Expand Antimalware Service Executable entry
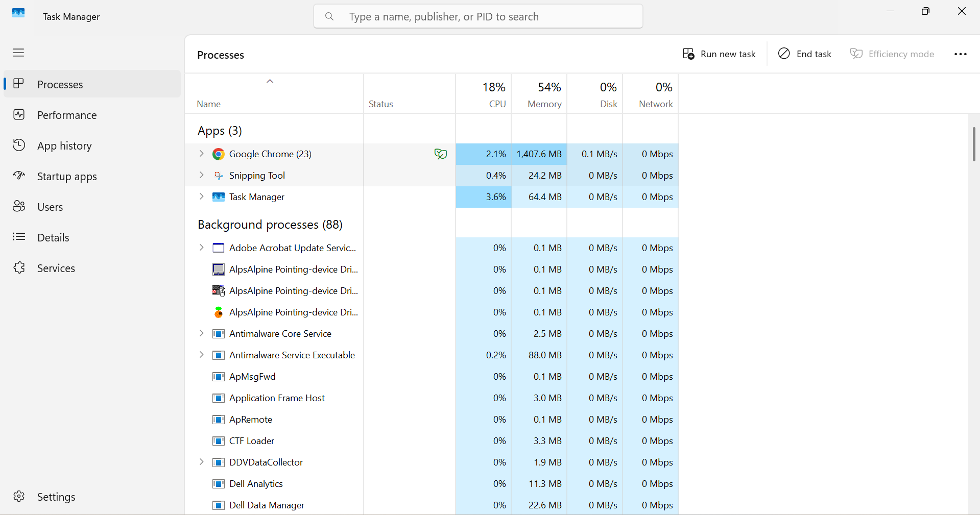Image resolution: width=980 pixels, height=515 pixels. [201, 355]
